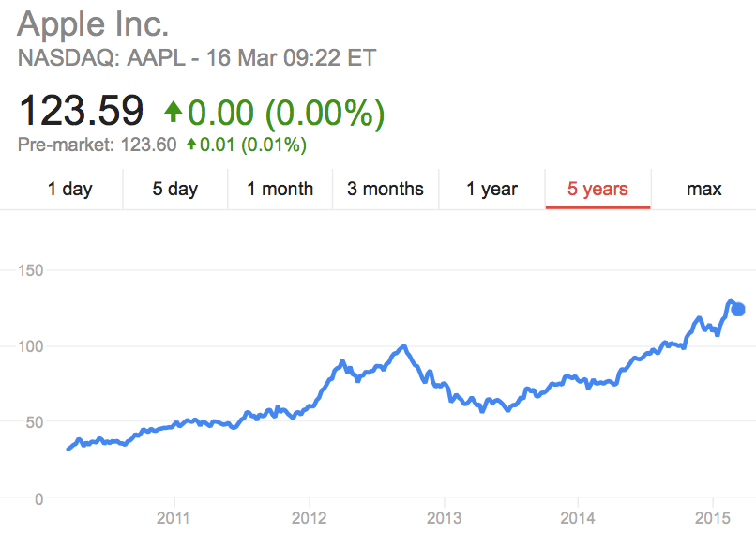Click the 2012 label on x-axis
Viewport: 756px width, 535px height.
point(309,517)
